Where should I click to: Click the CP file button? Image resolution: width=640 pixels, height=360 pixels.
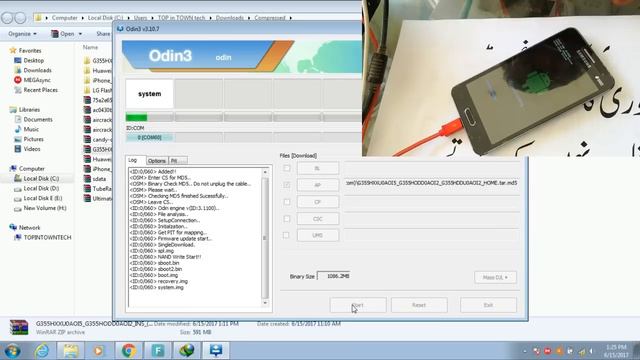(x=318, y=202)
